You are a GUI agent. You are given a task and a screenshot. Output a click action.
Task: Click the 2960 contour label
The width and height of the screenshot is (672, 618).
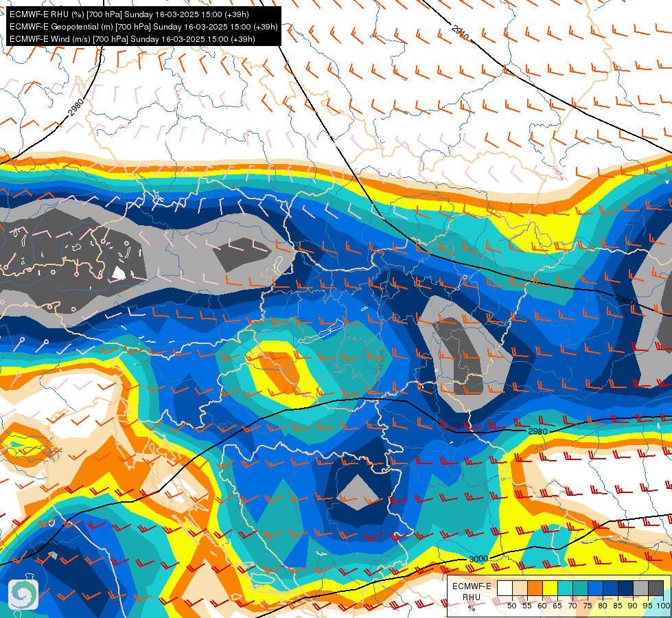[x=624, y=300]
